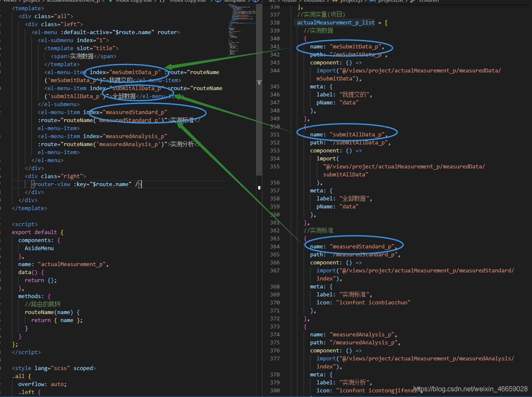Click index="meSubmitData_p" in the left editor

125,72
